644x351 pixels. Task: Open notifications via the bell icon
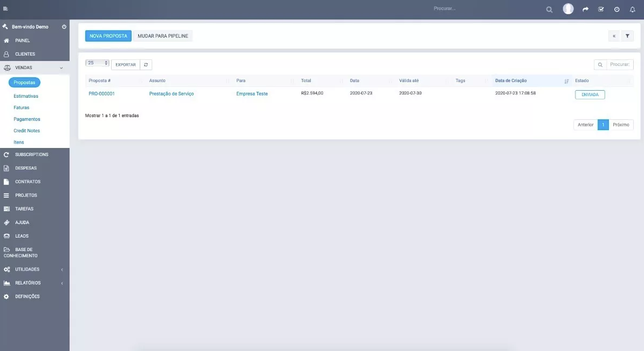[632, 9]
